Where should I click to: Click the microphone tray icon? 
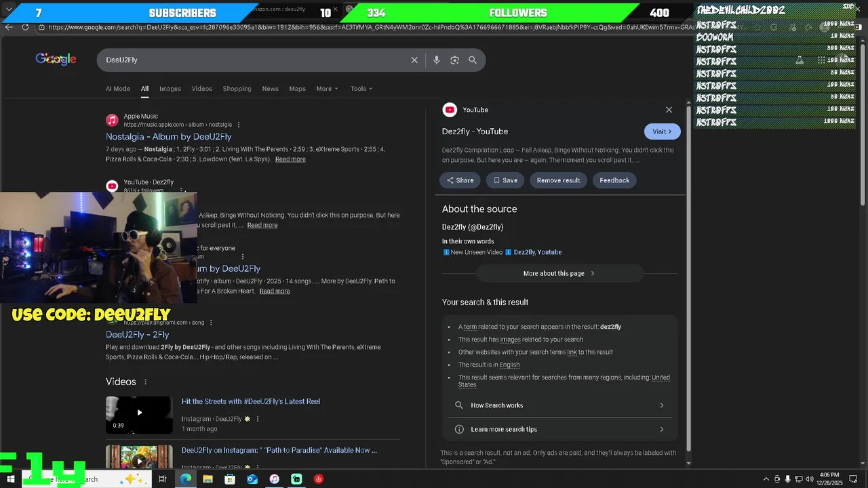(788, 479)
